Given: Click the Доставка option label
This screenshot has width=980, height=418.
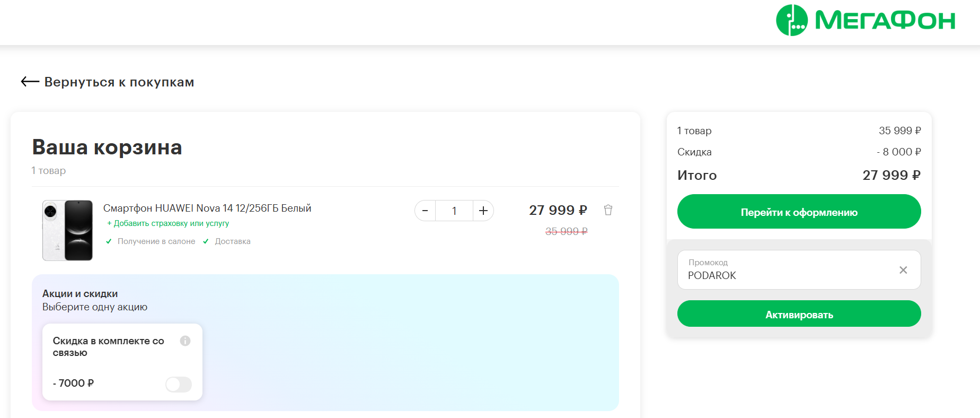Looking at the screenshot, I should [x=233, y=241].
